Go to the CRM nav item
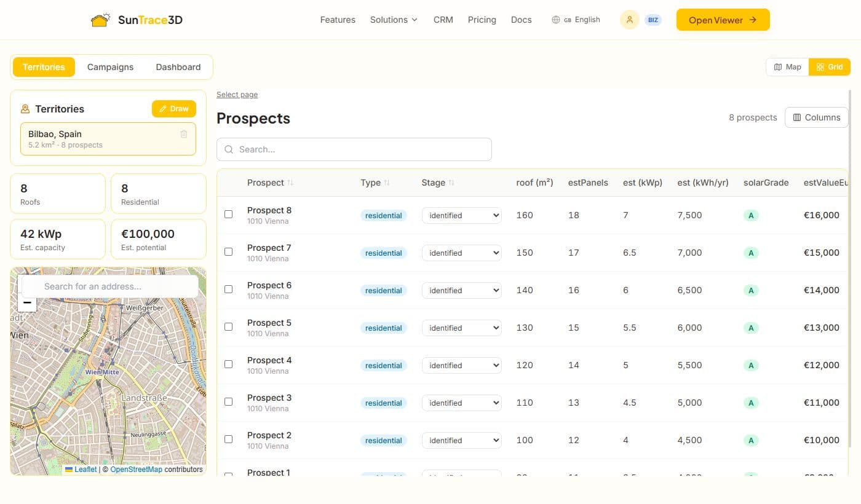Screen dimensions: 861x504 click(443, 20)
